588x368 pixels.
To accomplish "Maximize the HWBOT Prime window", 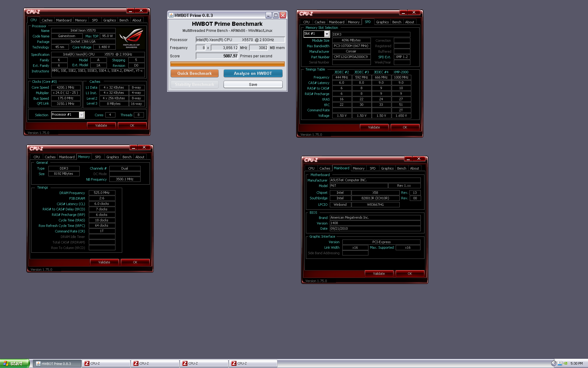I will (276, 15).
